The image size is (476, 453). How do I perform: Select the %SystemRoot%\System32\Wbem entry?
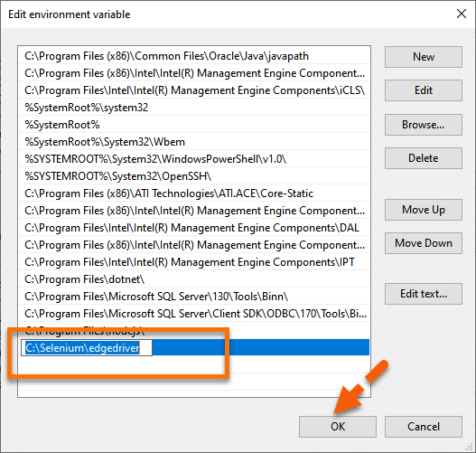[194, 142]
